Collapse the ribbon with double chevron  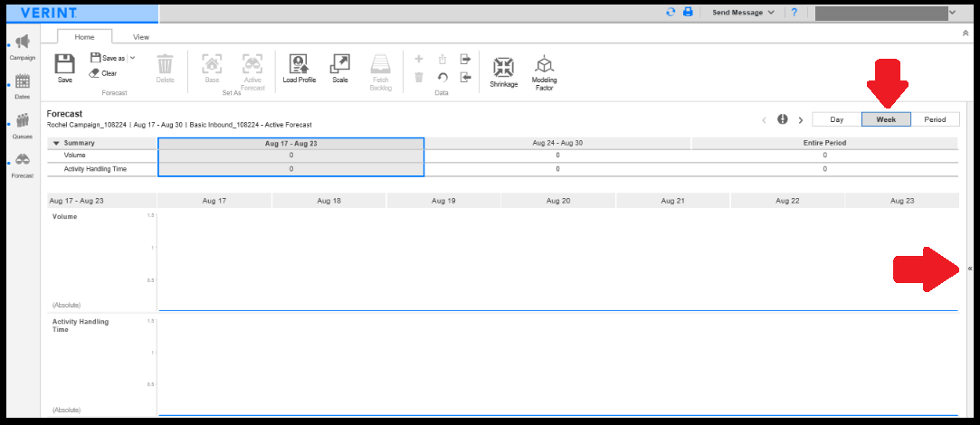pos(966,33)
